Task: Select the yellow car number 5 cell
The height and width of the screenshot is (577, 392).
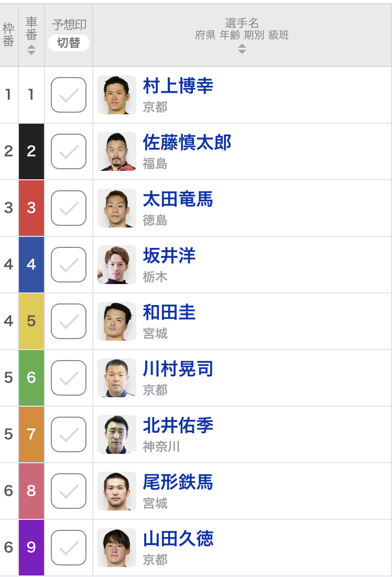Action: pyautogui.click(x=31, y=321)
